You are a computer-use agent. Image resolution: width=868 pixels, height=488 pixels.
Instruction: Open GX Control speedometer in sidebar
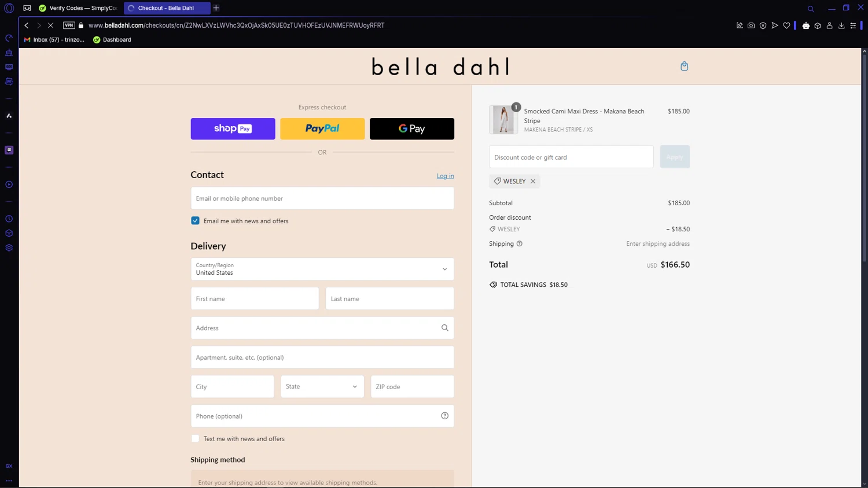point(9,38)
